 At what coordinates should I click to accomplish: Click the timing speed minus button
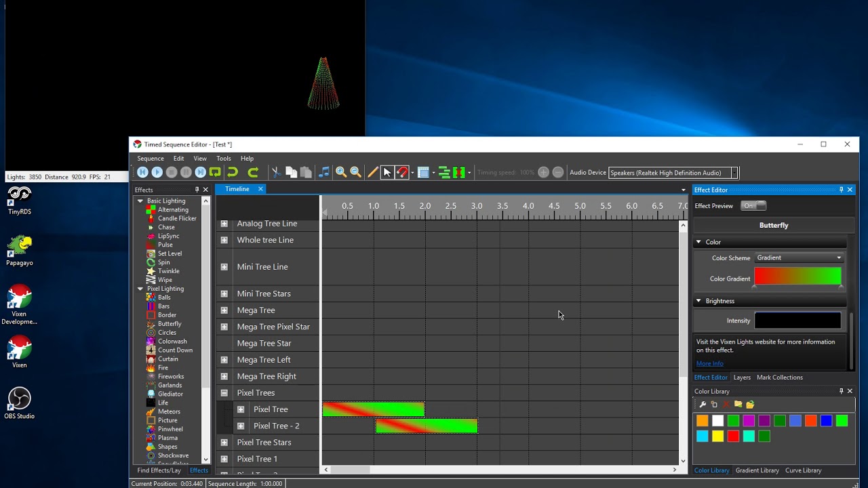(x=558, y=172)
